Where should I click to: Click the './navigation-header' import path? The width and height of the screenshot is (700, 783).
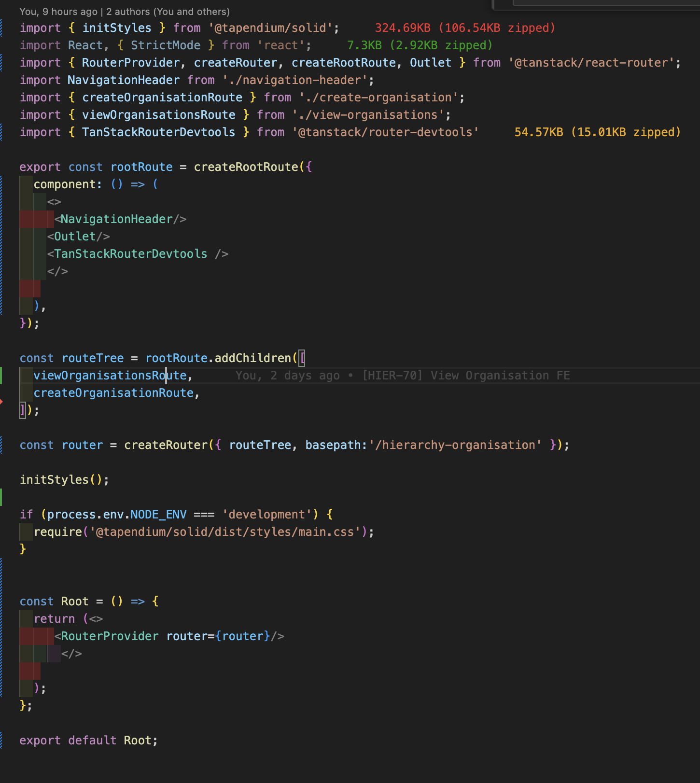tap(295, 80)
